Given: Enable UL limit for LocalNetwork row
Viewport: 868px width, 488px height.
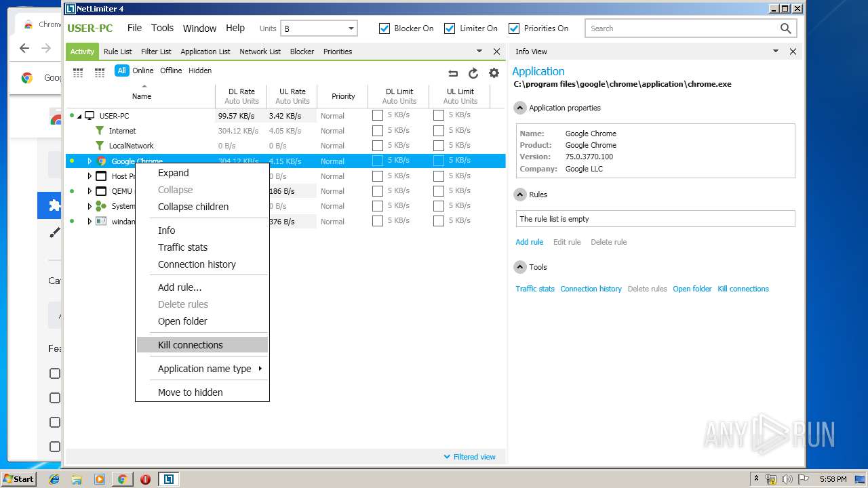Looking at the screenshot, I should click(439, 145).
